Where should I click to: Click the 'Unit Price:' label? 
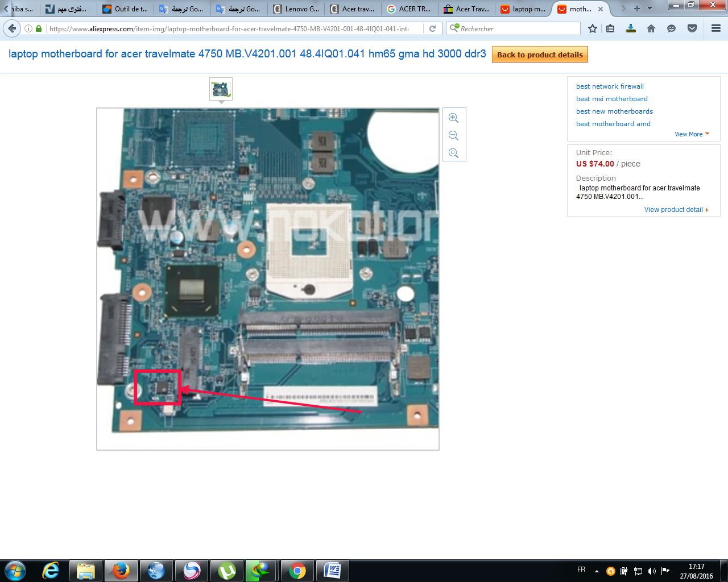point(594,152)
